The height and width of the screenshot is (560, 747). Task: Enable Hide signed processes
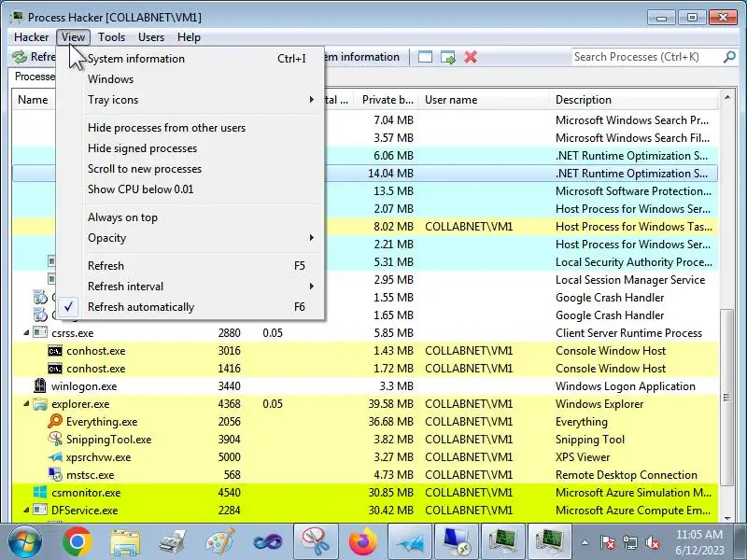coord(190,148)
